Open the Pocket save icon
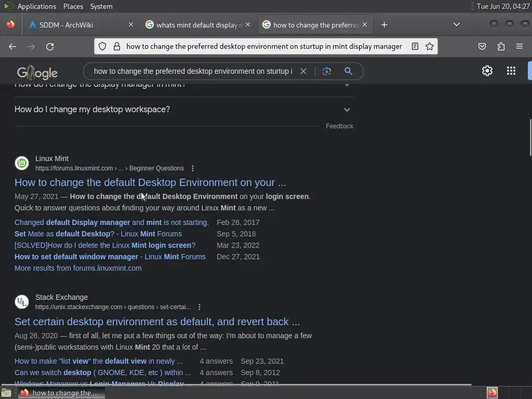This screenshot has height=399, width=532. (x=482, y=46)
